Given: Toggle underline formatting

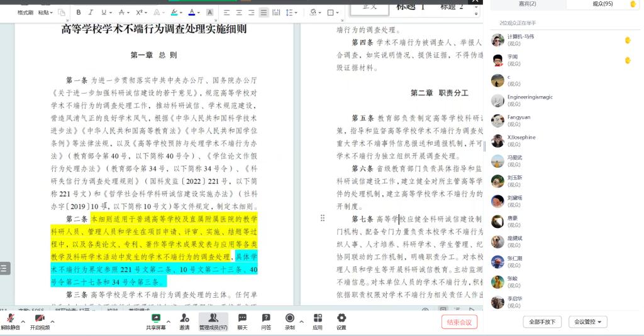Looking at the screenshot, I should coord(104,13).
